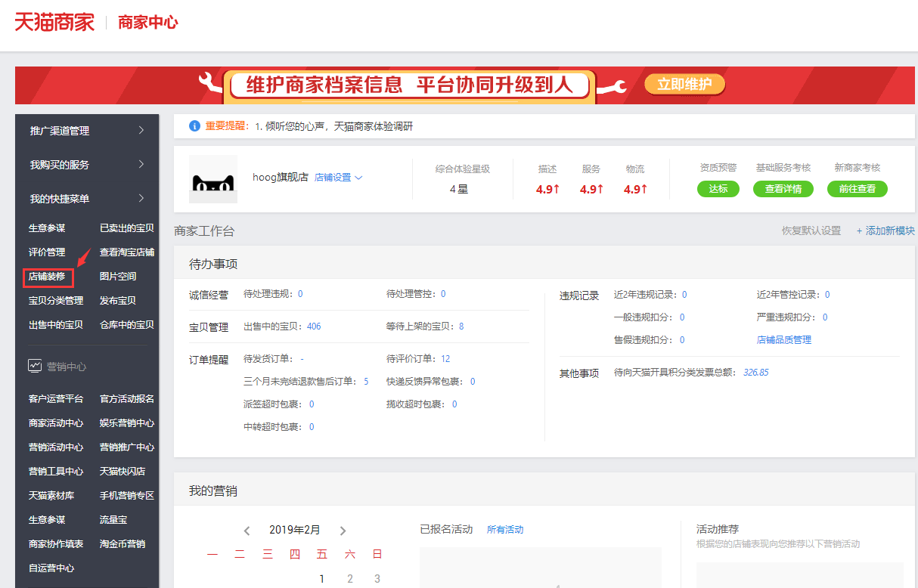Click 所有活动 link

click(x=505, y=530)
